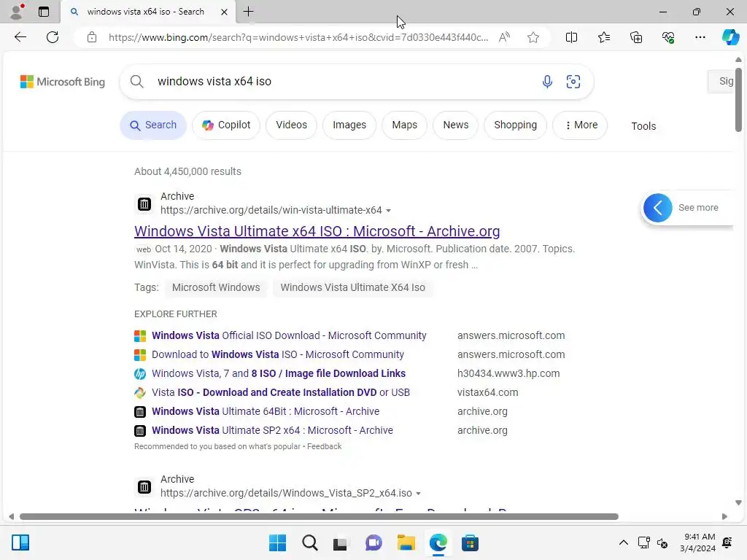The image size is (747, 560).
Task: Click the vertical scrollbar thumb
Action: 738,100
